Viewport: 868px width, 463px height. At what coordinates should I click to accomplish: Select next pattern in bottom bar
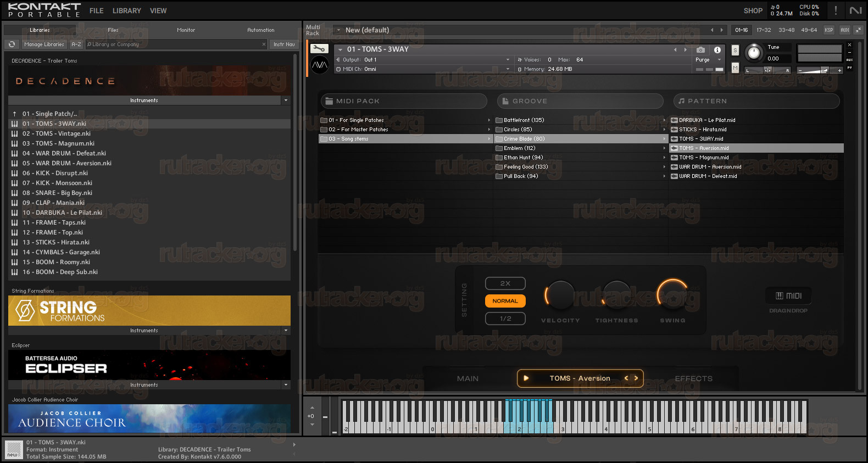(636, 378)
